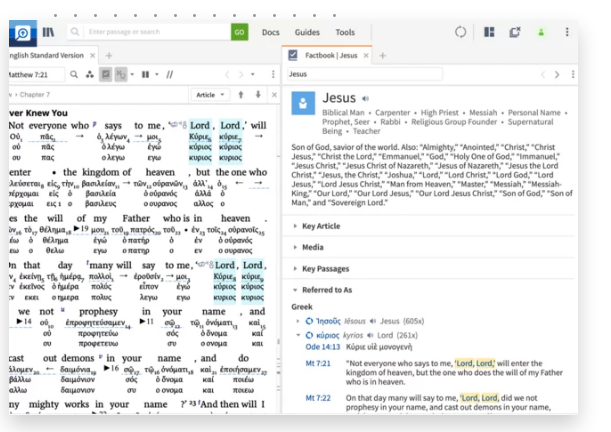The image size is (611, 432).
Task: Go back in Factbook panel history
Action: click(x=543, y=74)
